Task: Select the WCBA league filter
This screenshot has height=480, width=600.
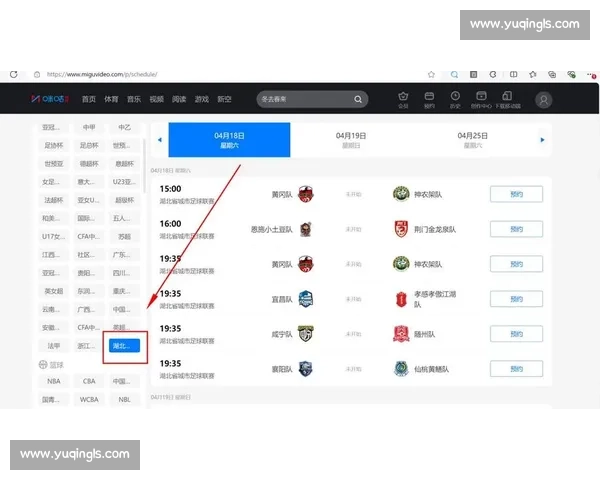Action: coord(89,399)
